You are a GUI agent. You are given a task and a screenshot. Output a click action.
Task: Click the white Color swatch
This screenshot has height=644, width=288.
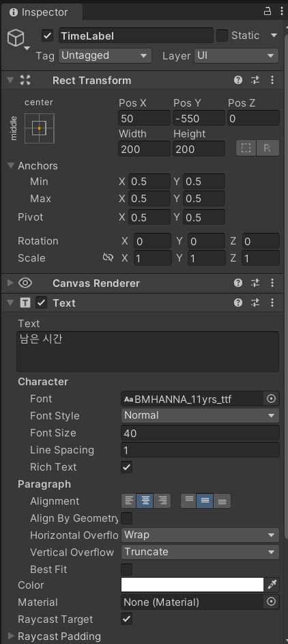pyautogui.click(x=192, y=585)
